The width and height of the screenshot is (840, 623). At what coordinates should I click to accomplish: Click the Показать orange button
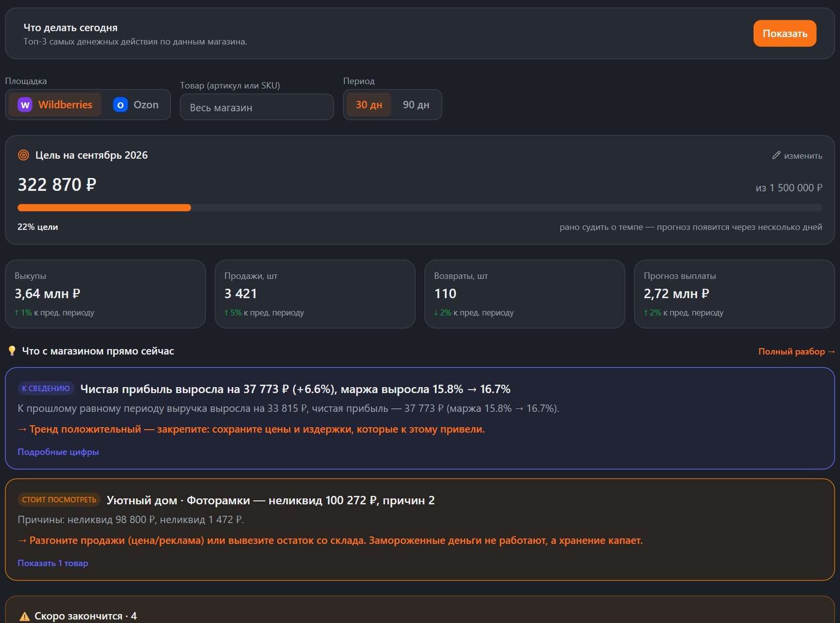click(785, 33)
